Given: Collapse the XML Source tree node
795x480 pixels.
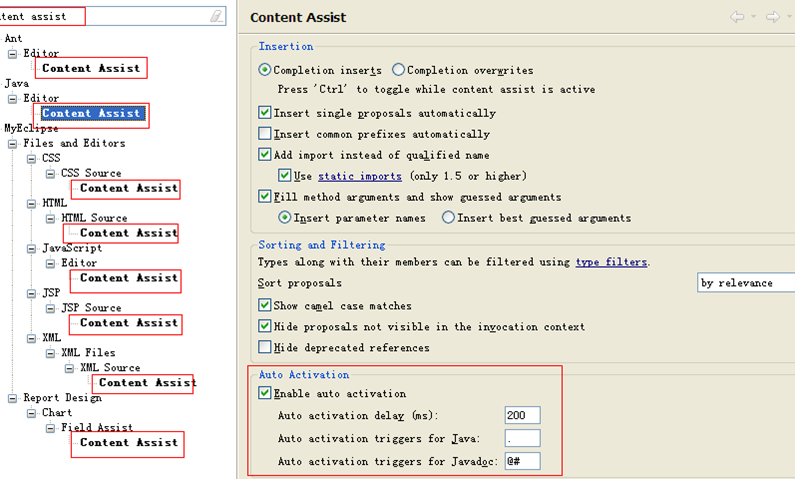Looking at the screenshot, I should click(69, 368).
